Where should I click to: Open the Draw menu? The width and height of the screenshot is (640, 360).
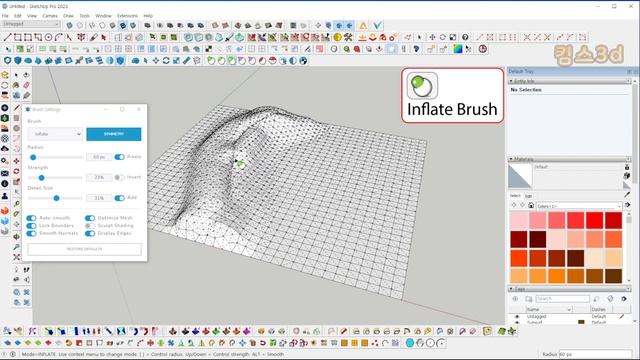68,16
